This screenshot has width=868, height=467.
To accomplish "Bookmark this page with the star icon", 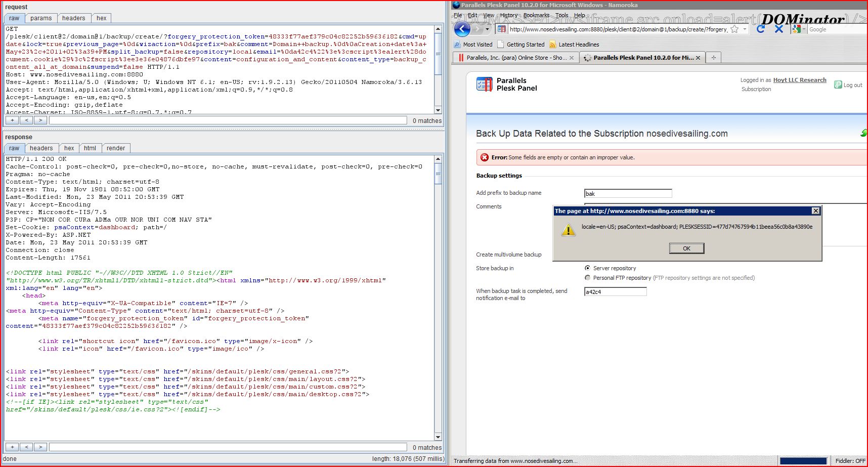I will (x=734, y=29).
